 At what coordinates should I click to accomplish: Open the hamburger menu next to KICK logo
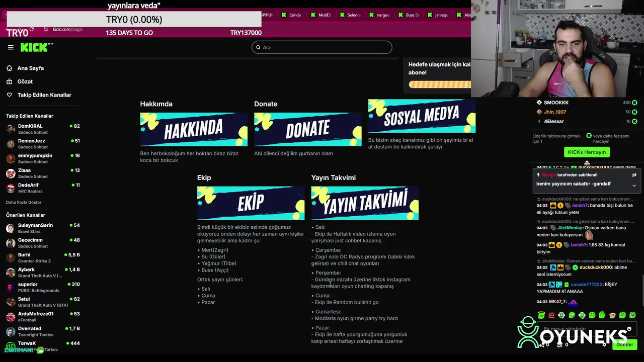11,47
